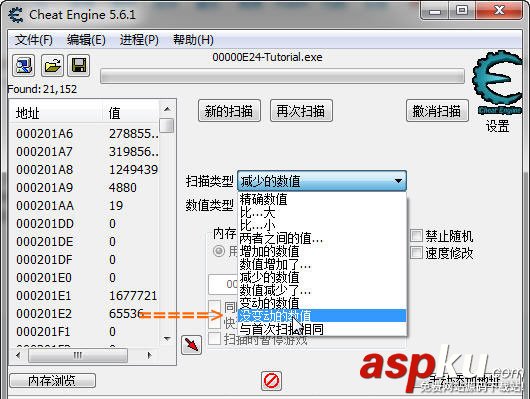Select highlighted 没变动的数值 option

(x=322, y=316)
